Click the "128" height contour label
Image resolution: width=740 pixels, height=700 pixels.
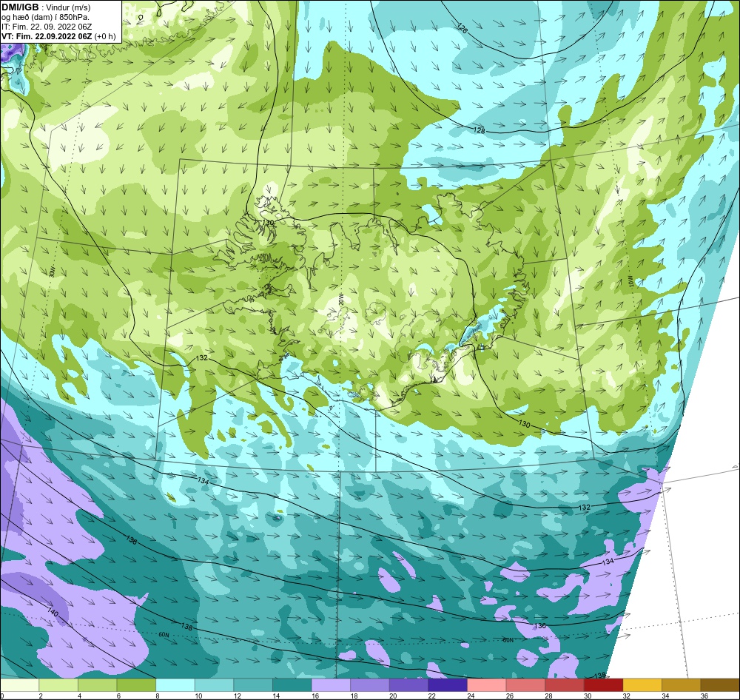[x=479, y=129]
